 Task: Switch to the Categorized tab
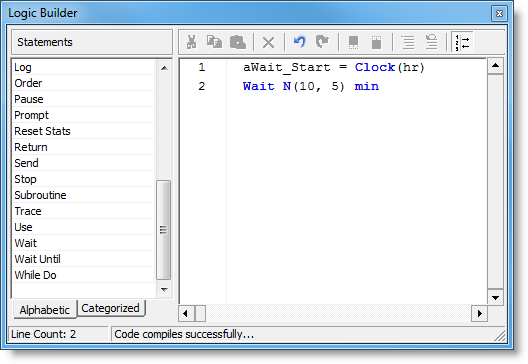pyautogui.click(x=110, y=308)
